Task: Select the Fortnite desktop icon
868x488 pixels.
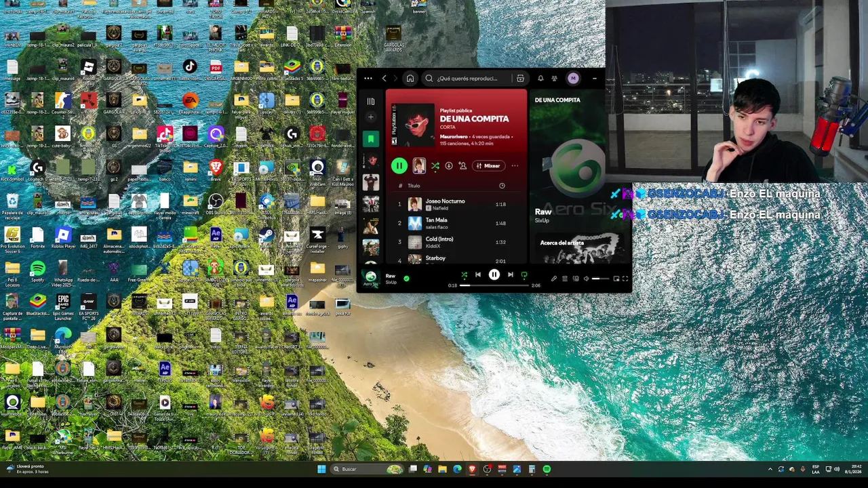Action: [x=38, y=237]
